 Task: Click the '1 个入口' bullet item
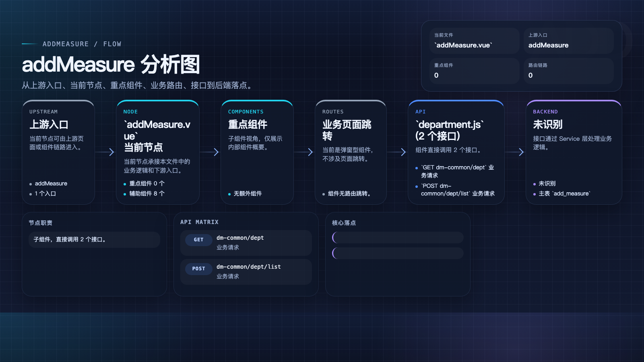[x=43, y=193]
